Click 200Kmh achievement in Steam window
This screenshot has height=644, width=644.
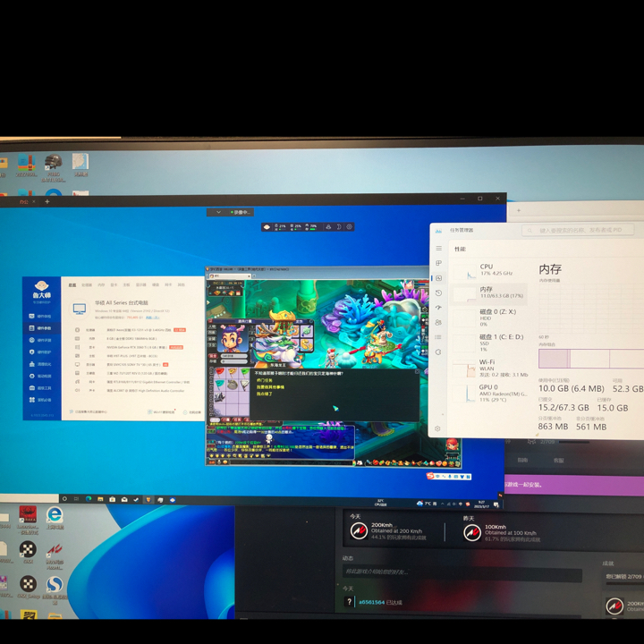[388, 531]
